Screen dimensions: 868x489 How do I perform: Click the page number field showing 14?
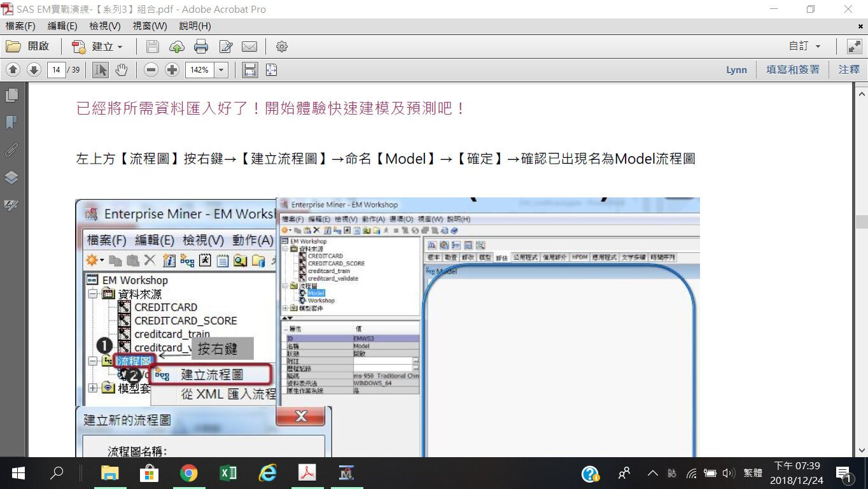pos(57,70)
